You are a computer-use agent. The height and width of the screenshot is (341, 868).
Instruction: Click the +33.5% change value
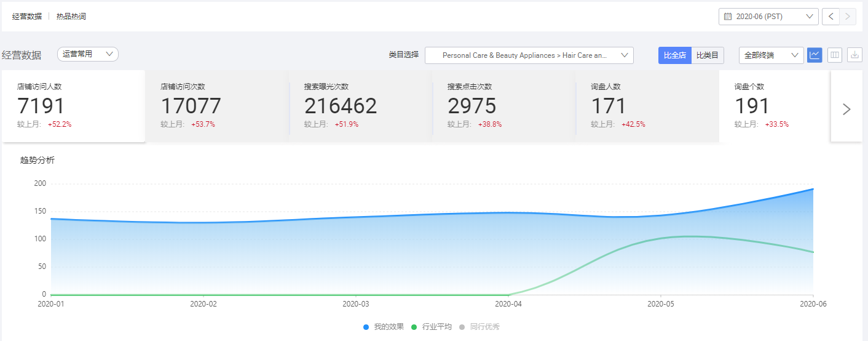click(777, 124)
